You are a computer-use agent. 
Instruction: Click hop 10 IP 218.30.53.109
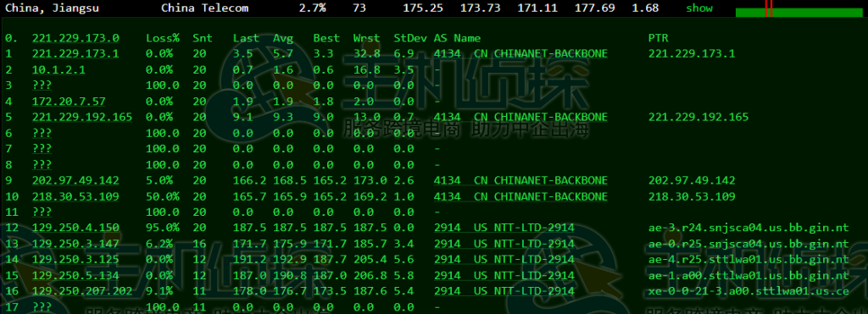[x=75, y=196]
